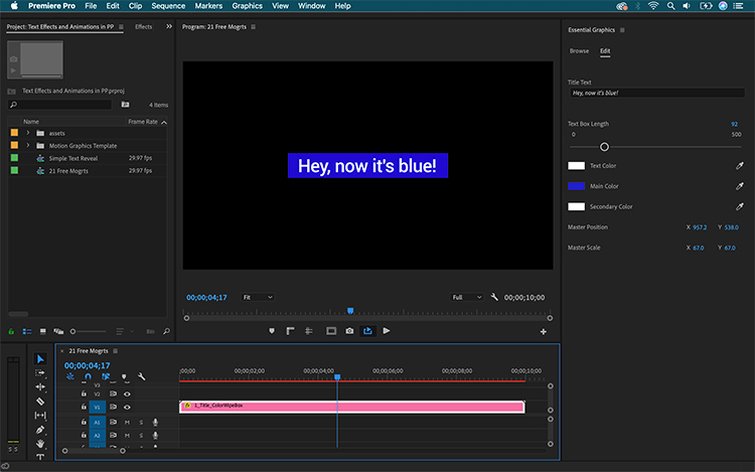
Task: Open the Effects panel tab
Action: point(143,27)
